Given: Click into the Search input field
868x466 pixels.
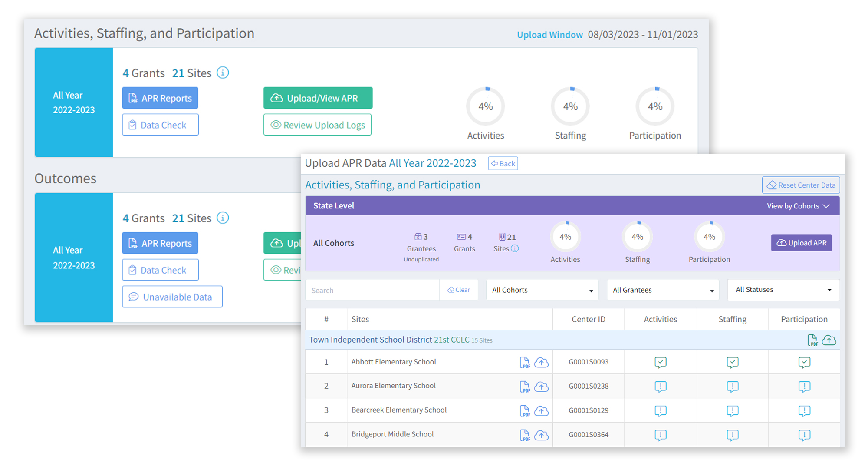Looking at the screenshot, I should coord(372,290).
